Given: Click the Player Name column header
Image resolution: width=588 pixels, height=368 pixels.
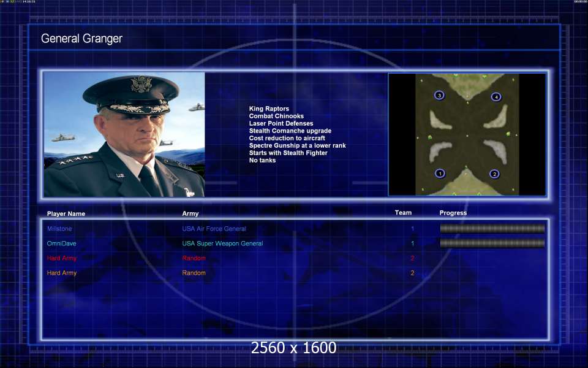Looking at the screenshot, I should coord(66,213).
